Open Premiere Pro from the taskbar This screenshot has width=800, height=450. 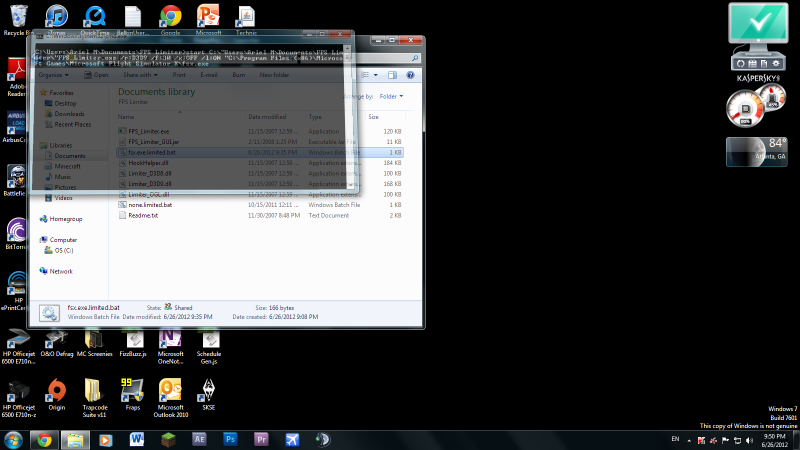click(x=261, y=439)
